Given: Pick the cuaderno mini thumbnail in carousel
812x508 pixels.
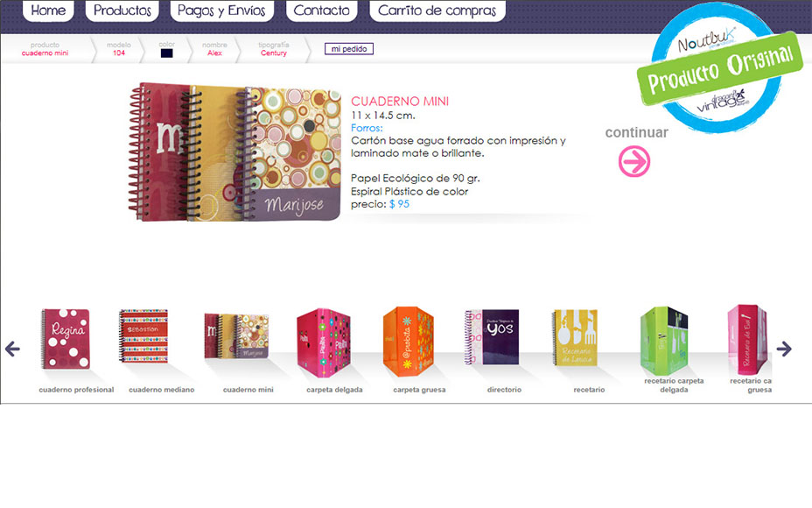Looking at the screenshot, I should [236, 336].
